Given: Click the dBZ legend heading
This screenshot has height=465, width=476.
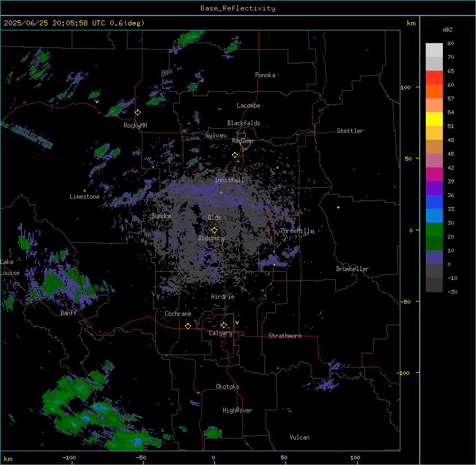Looking at the screenshot, I should 447,29.
